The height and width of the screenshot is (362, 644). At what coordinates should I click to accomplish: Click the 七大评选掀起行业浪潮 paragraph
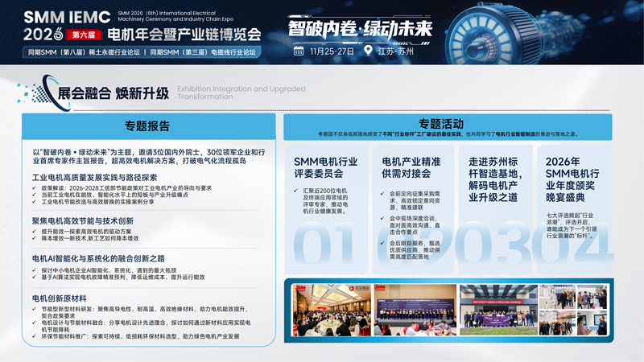(572, 225)
